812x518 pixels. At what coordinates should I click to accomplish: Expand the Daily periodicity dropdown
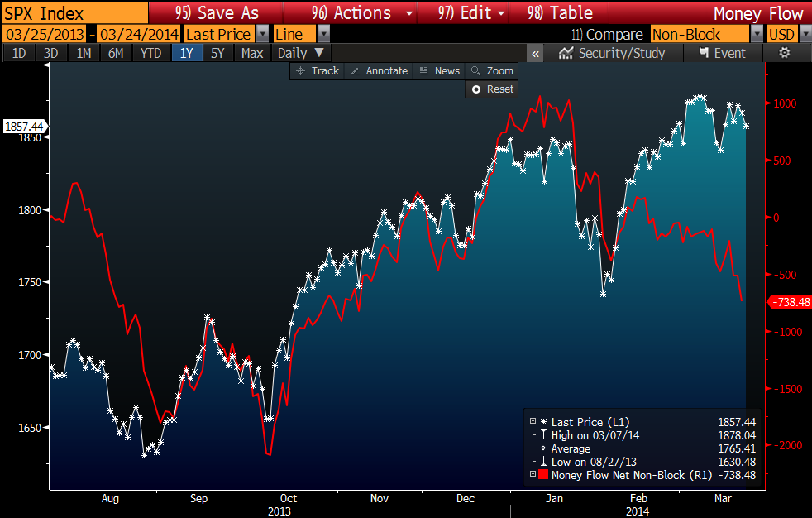(x=301, y=53)
